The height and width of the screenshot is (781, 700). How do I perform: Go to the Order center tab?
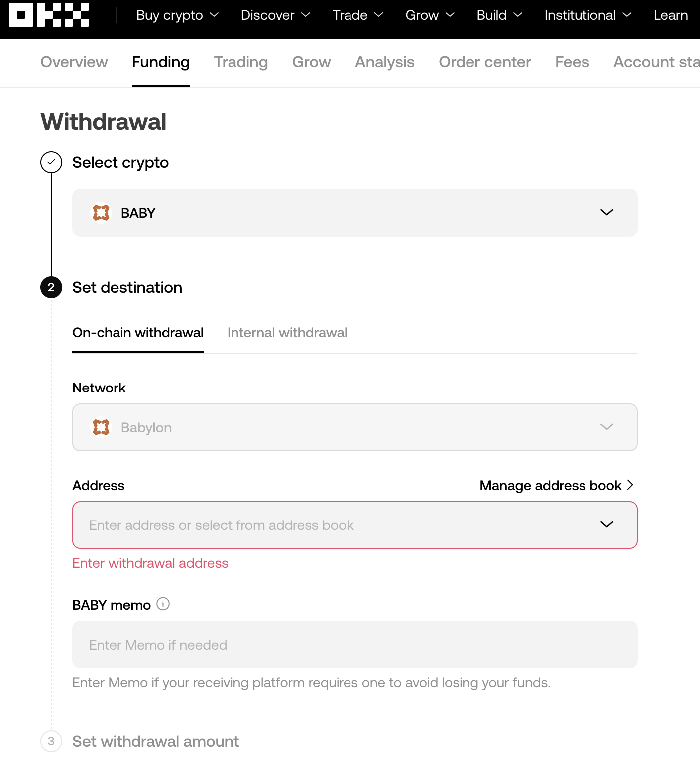[485, 62]
